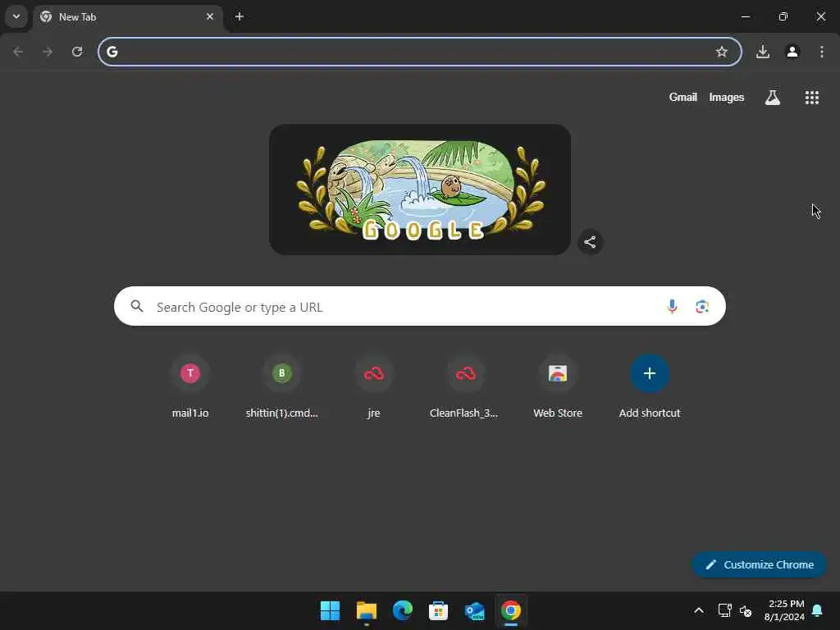
Task: Click the back navigation arrow
Action: [18, 52]
